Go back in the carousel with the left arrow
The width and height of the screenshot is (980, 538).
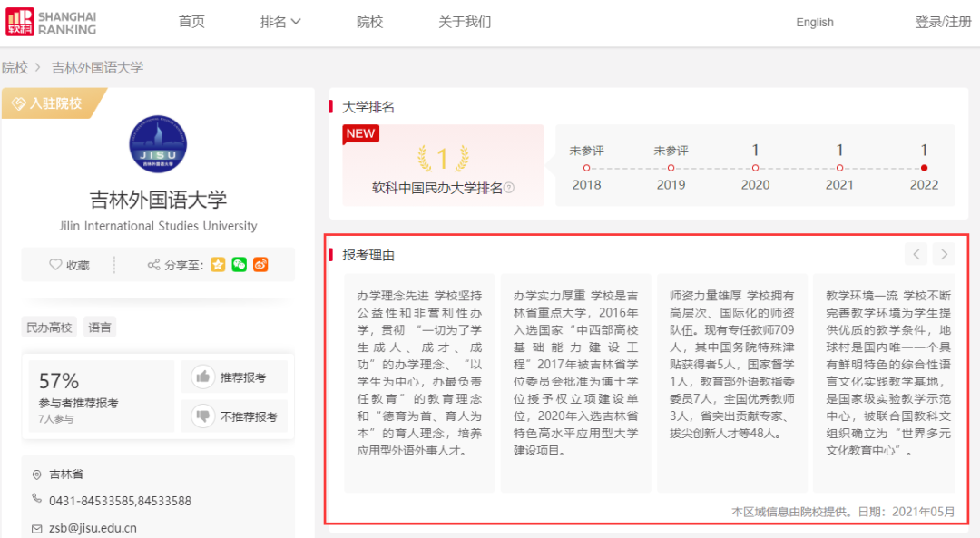pos(916,255)
